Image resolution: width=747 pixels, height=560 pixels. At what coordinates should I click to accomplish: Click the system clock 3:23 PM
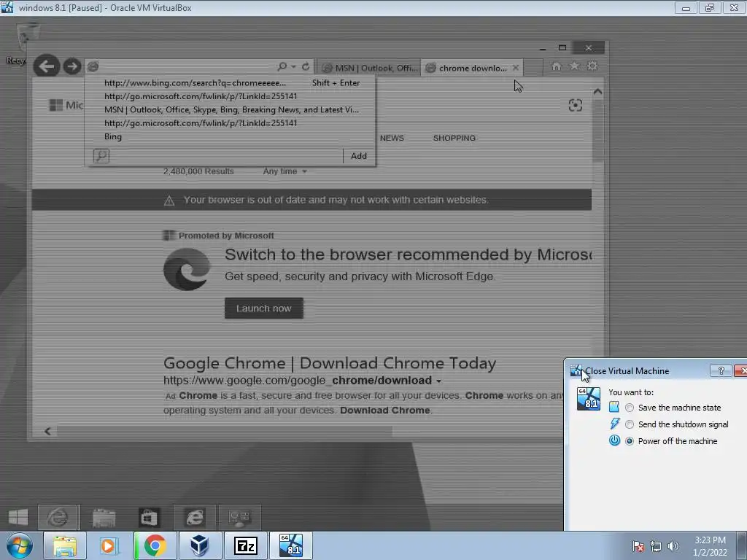pyautogui.click(x=710, y=540)
